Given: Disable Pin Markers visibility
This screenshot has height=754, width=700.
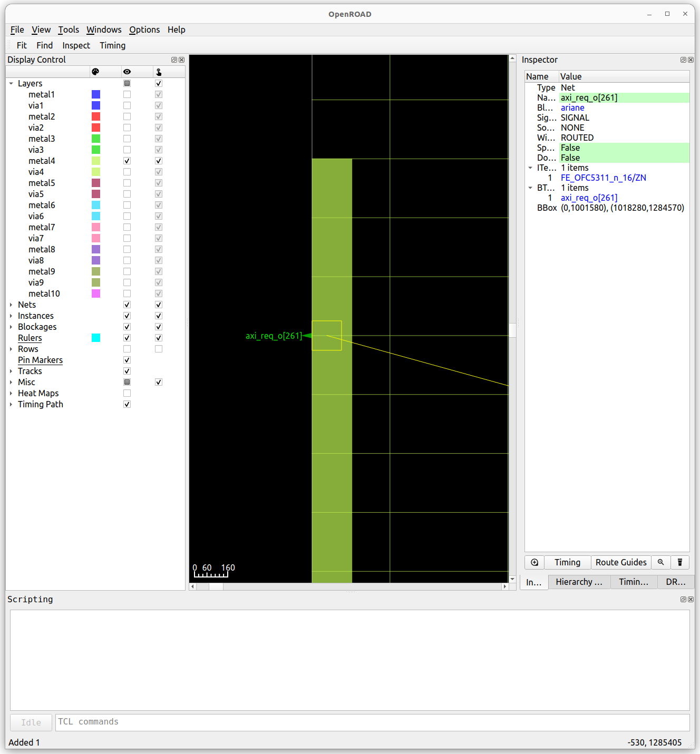Looking at the screenshot, I should click(127, 360).
